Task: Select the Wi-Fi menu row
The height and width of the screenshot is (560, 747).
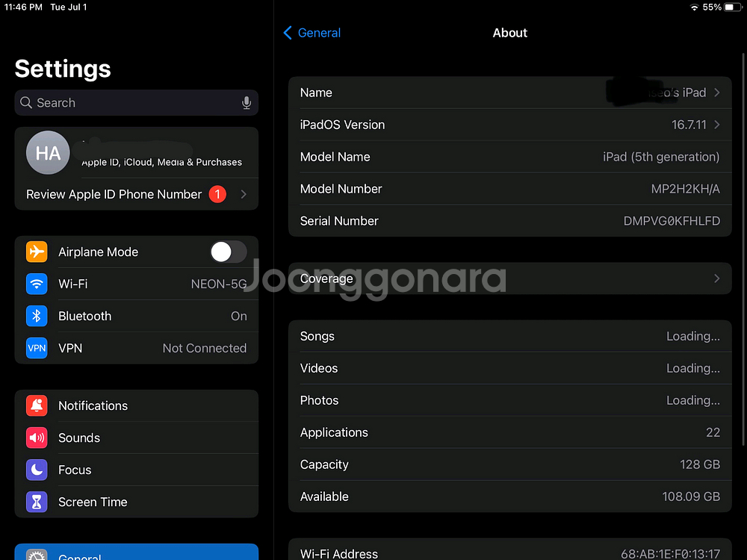Action: click(x=137, y=284)
